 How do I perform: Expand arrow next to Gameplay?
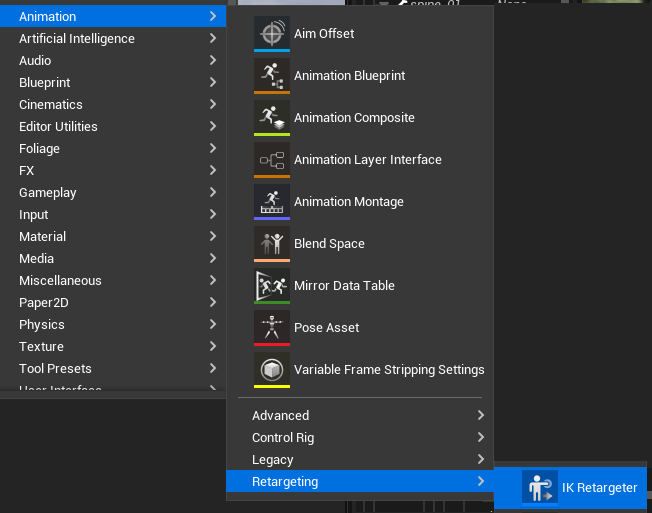[213, 192]
